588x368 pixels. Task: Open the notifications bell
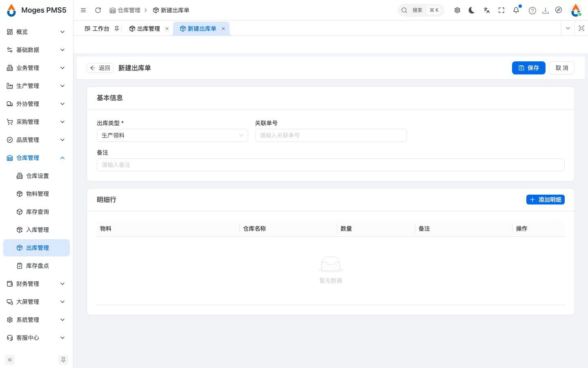click(x=516, y=10)
